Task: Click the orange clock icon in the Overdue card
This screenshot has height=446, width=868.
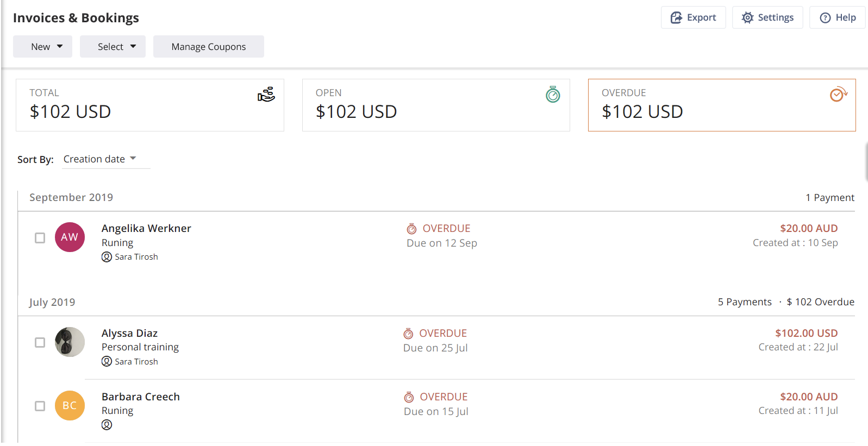Action: click(x=839, y=95)
